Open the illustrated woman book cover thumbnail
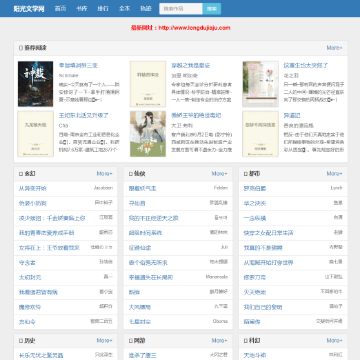360x360 pixels. (148, 134)
